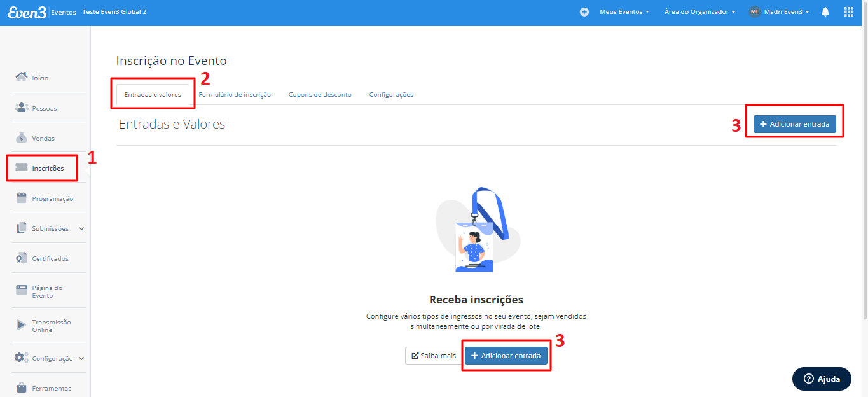Viewport: 868px width, 397px height.
Task: Switch to the Cupons de desconto tab
Action: coord(320,94)
